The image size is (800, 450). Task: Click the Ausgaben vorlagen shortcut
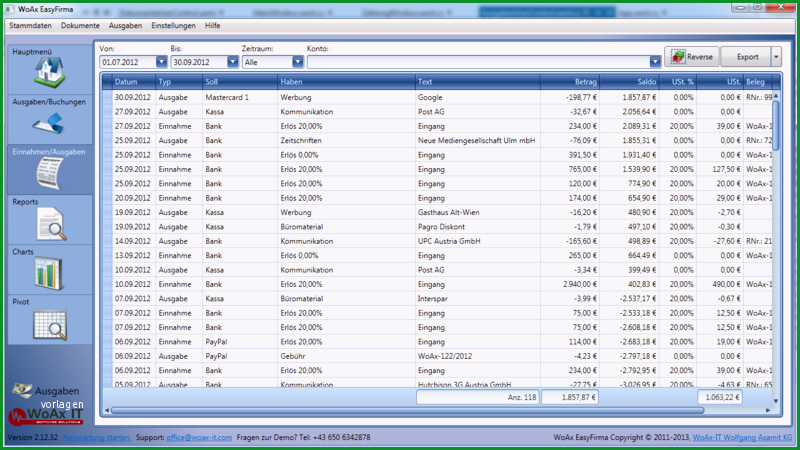coord(47,397)
